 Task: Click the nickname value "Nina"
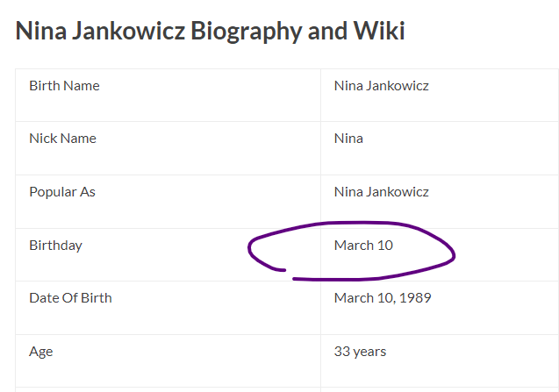click(x=348, y=139)
